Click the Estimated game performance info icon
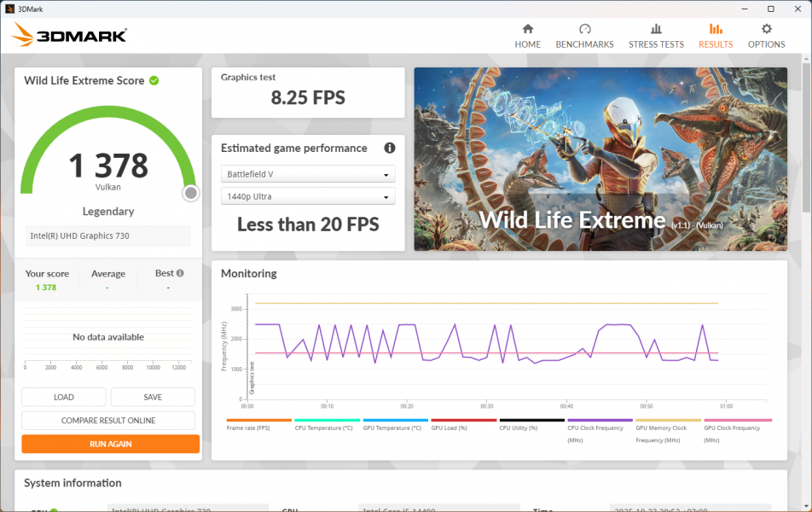Image resolution: width=812 pixels, height=512 pixels. click(390, 148)
